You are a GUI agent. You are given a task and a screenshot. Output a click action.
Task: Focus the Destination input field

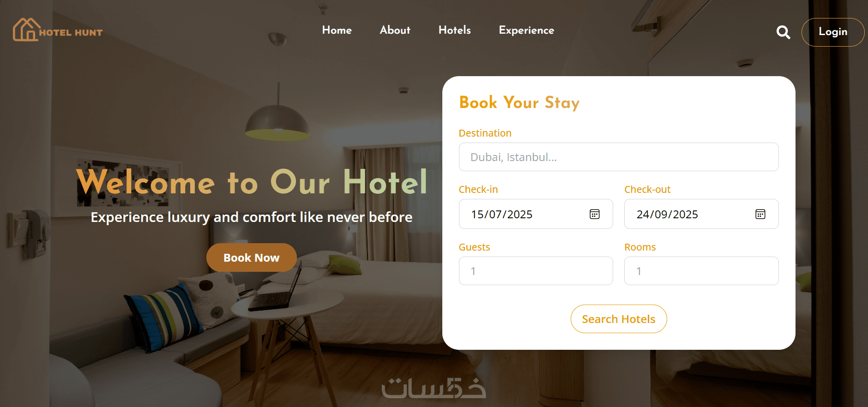tap(619, 157)
